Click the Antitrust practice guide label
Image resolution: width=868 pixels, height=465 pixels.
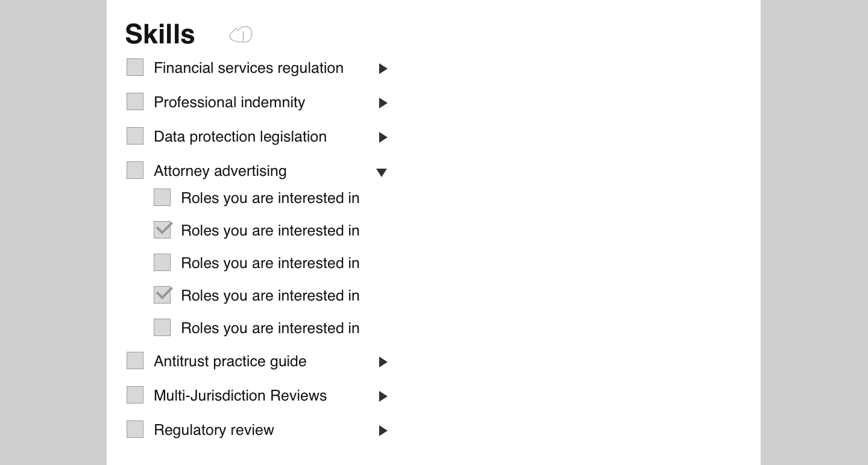tap(230, 361)
